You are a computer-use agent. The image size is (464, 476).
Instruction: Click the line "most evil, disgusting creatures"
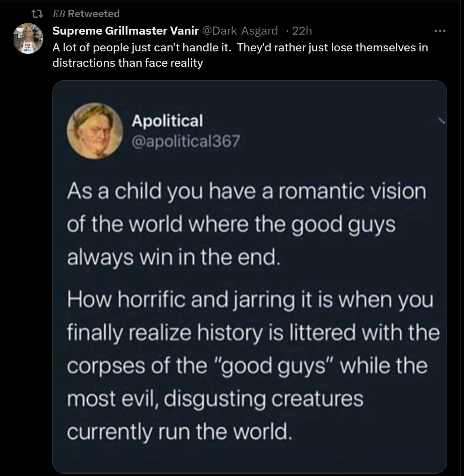[215, 399]
